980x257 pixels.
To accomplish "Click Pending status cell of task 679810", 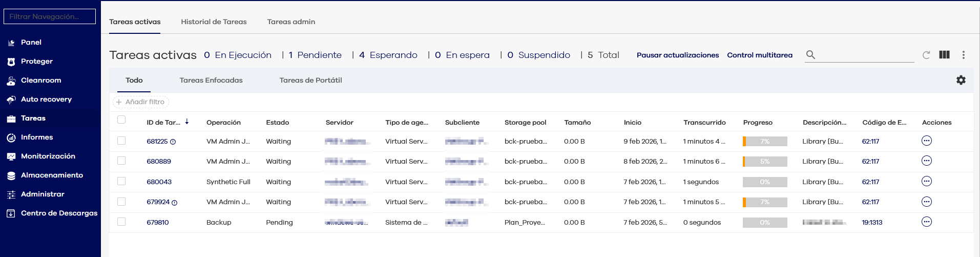I will (279, 222).
